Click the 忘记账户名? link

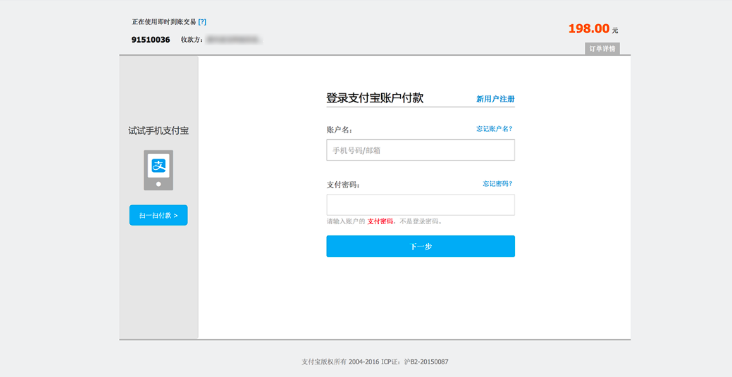click(494, 129)
